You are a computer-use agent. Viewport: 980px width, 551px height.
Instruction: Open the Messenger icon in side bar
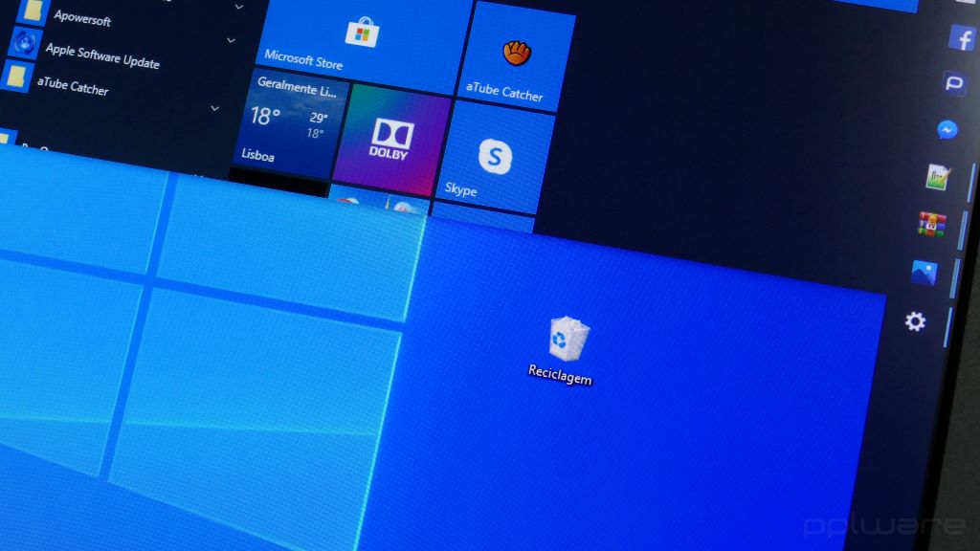point(947,129)
